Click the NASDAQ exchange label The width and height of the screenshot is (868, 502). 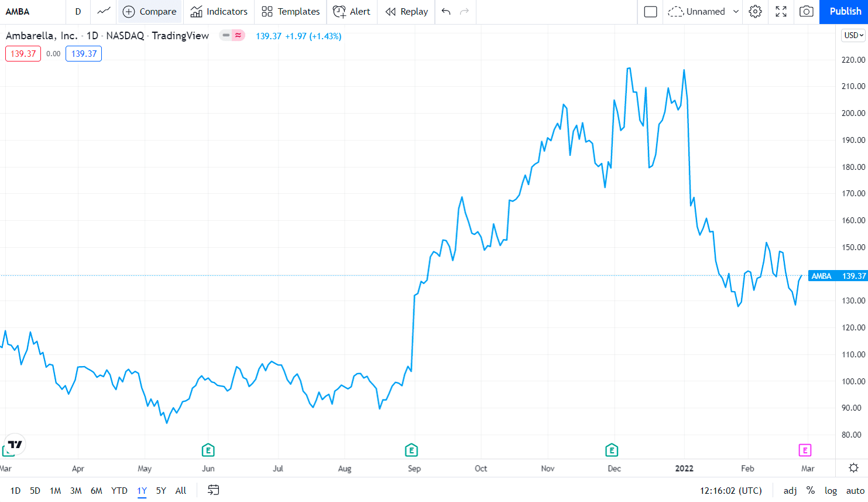click(x=125, y=35)
